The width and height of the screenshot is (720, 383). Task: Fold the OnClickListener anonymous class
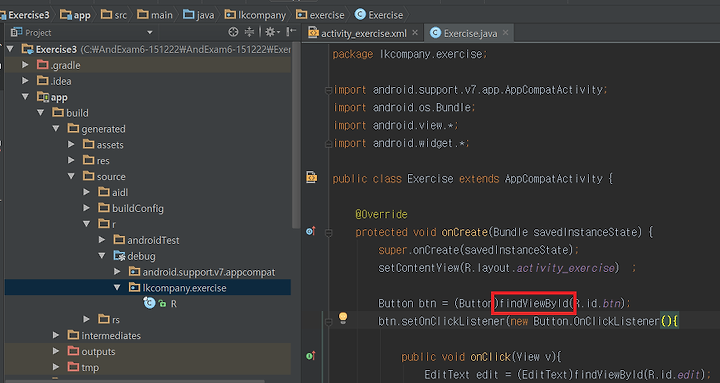click(x=328, y=321)
